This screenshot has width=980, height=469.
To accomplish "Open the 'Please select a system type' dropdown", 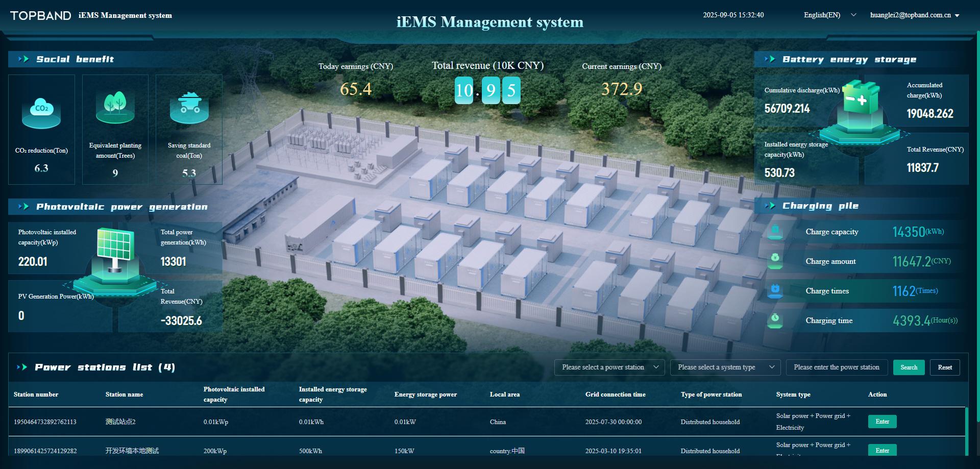I will tap(725, 367).
